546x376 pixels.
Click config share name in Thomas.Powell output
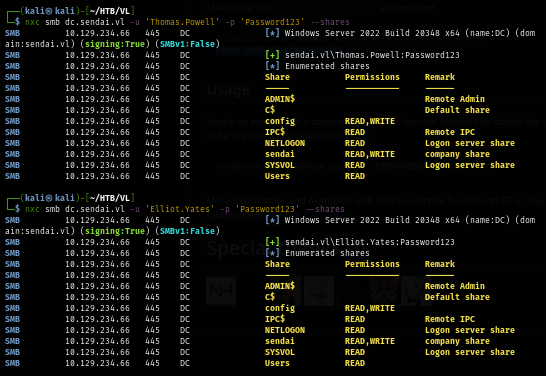(x=280, y=121)
